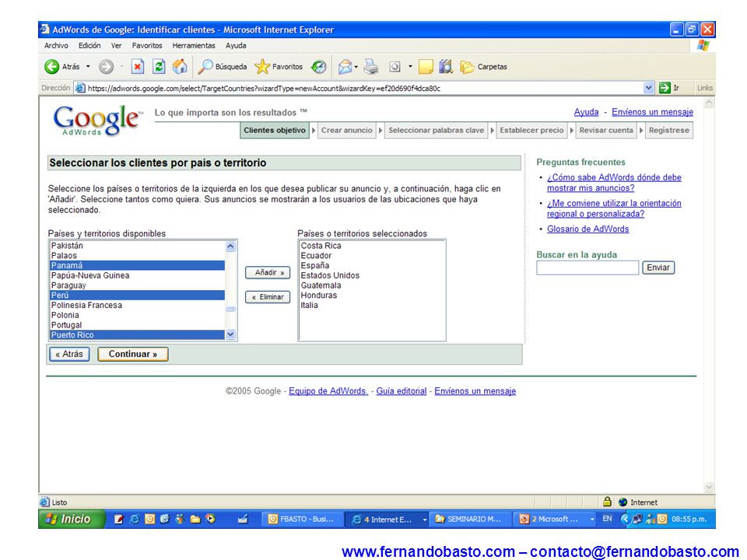747x560 pixels.
Task: Select the Clientes objetivo wizard step
Action: pyautogui.click(x=275, y=131)
